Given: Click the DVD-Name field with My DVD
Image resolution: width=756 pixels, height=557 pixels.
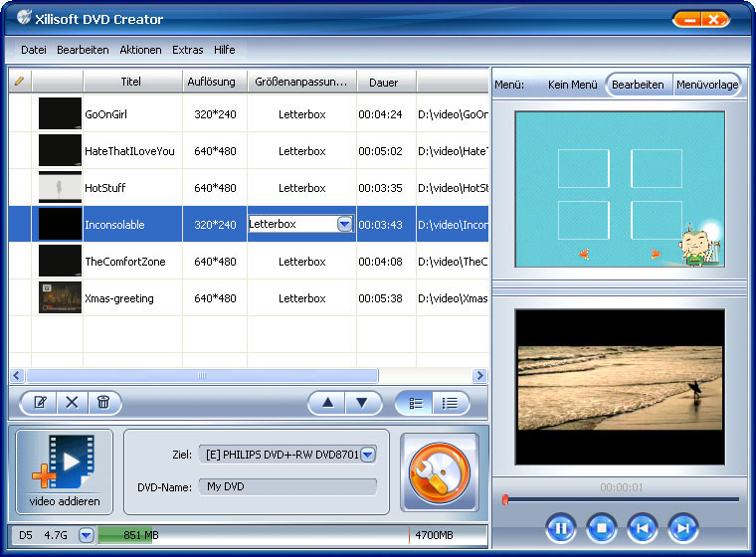Looking at the screenshot, I should tap(287, 486).
